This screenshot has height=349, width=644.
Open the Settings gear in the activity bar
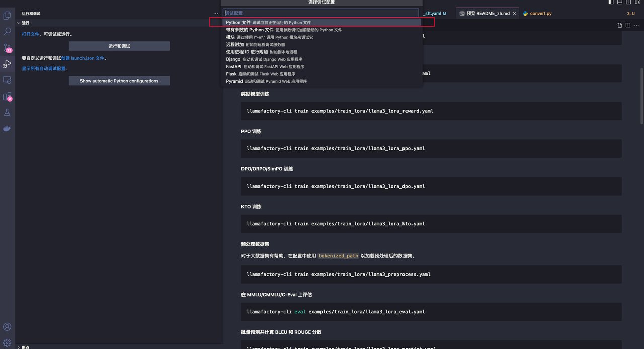coord(7,343)
